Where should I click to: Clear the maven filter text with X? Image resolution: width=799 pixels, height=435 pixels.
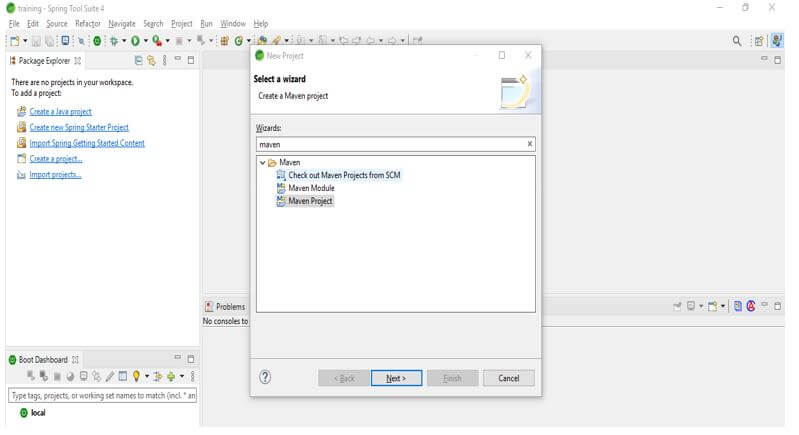point(530,144)
